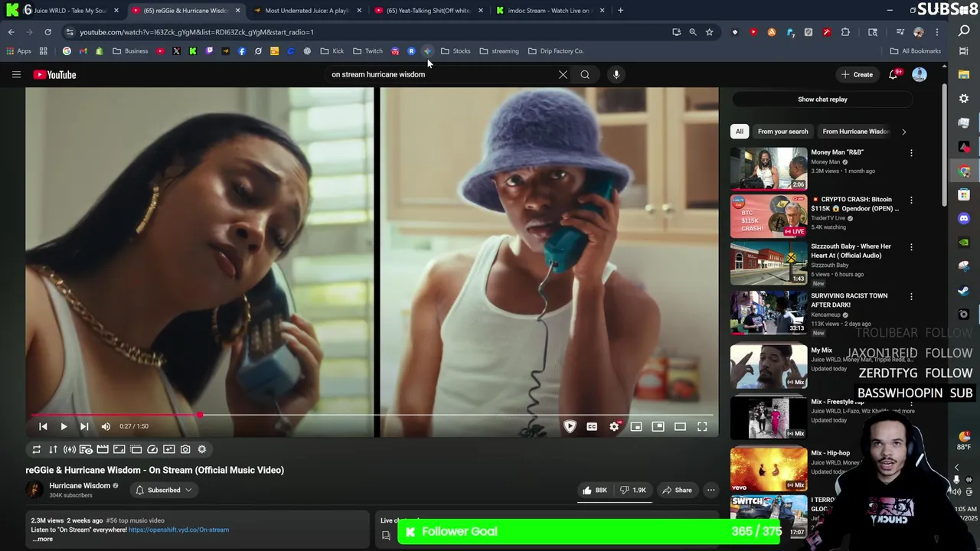Open the Business bookmarks folder
980x551 pixels.
coord(130,51)
